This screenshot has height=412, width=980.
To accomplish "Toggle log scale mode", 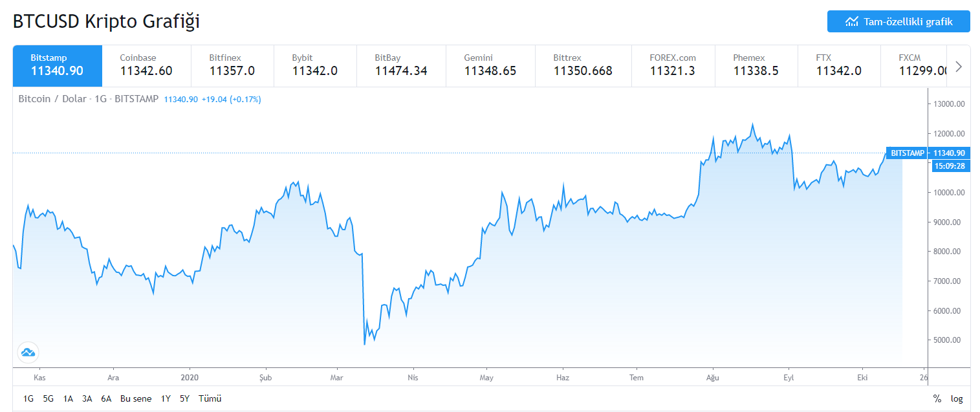I will tap(957, 398).
